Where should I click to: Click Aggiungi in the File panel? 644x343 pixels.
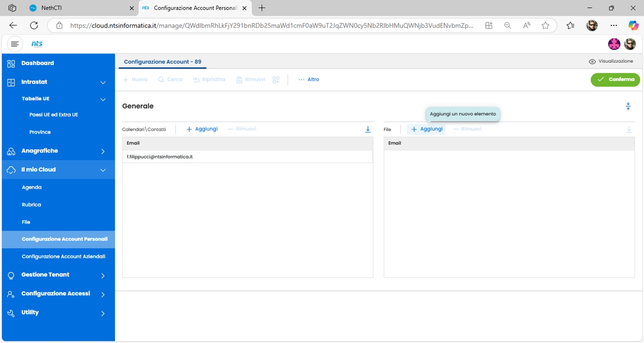pos(427,129)
